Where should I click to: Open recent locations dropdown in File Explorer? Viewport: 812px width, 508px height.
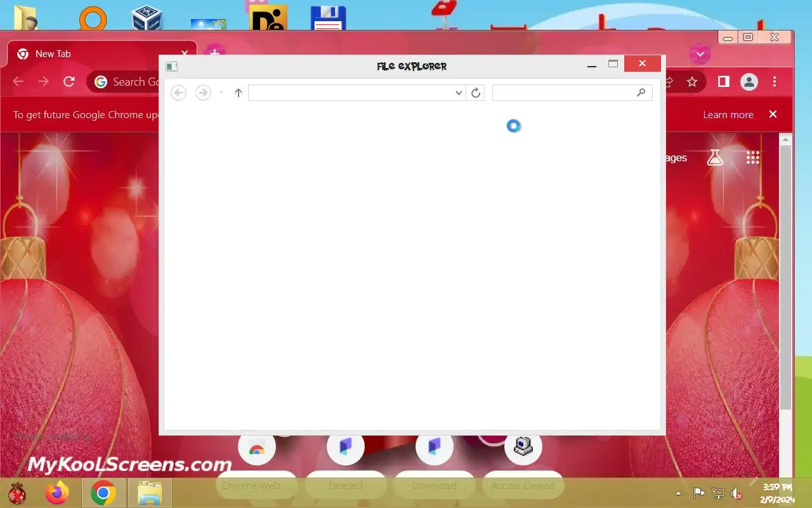coord(221,93)
